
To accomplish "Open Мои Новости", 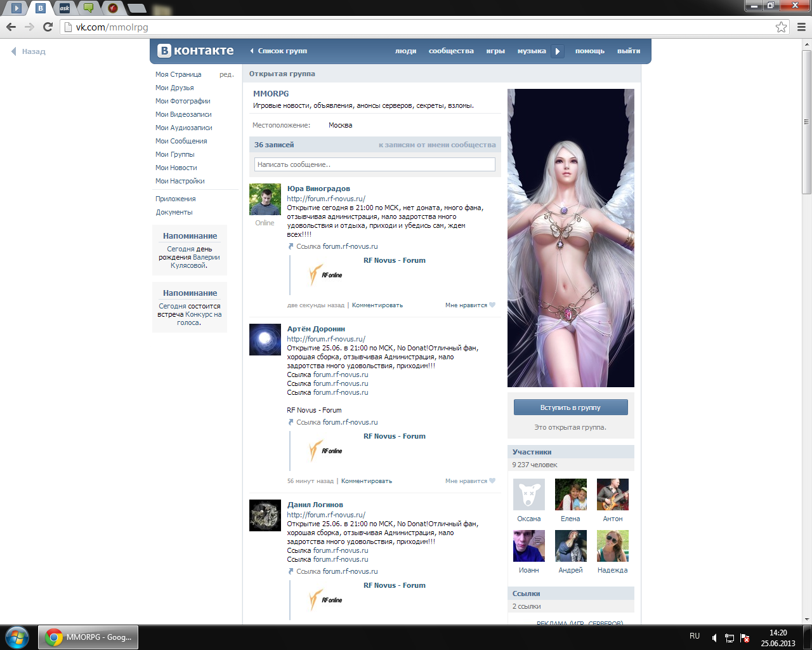I will point(176,168).
